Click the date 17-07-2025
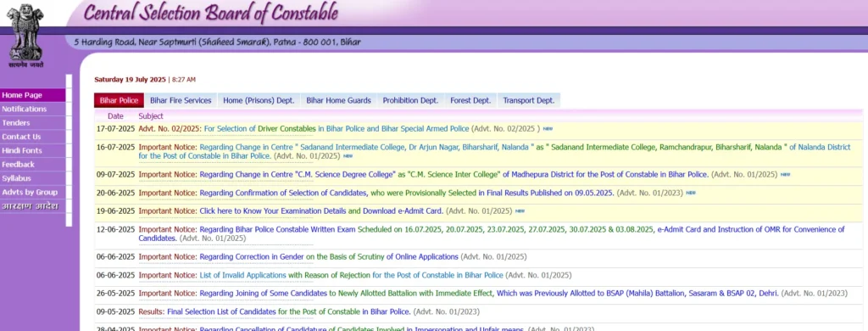This screenshot has height=331, width=868. pyautogui.click(x=115, y=129)
